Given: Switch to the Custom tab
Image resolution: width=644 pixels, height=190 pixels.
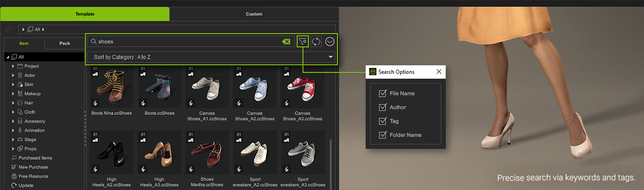Looking at the screenshot, I should [x=254, y=14].
